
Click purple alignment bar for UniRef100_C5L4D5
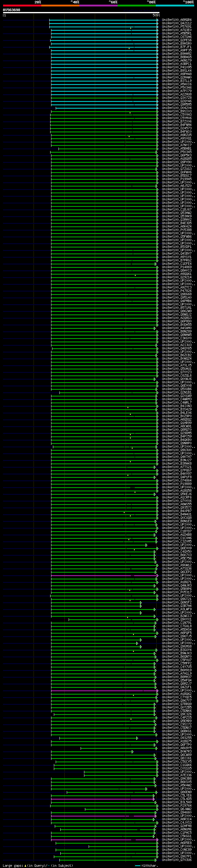103,799
